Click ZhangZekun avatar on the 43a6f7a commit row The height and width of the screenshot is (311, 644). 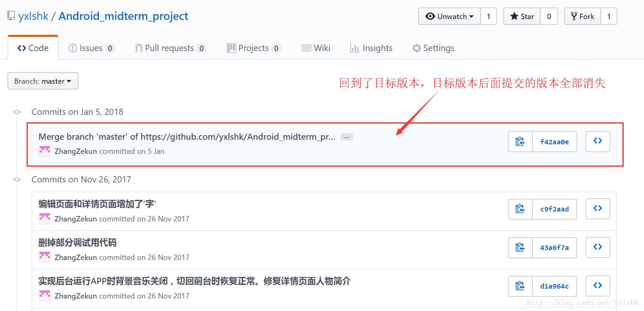[44, 257]
